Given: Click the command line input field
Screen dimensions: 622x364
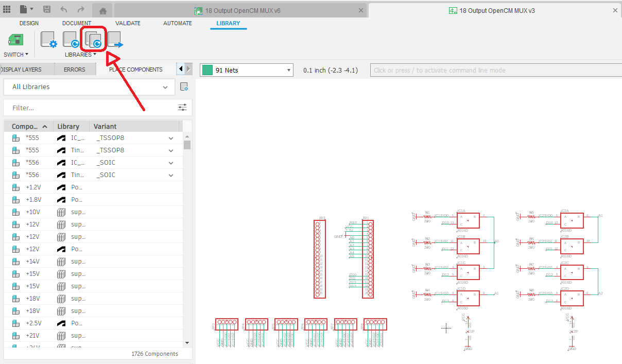Looking at the screenshot, I should click(494, 70).
